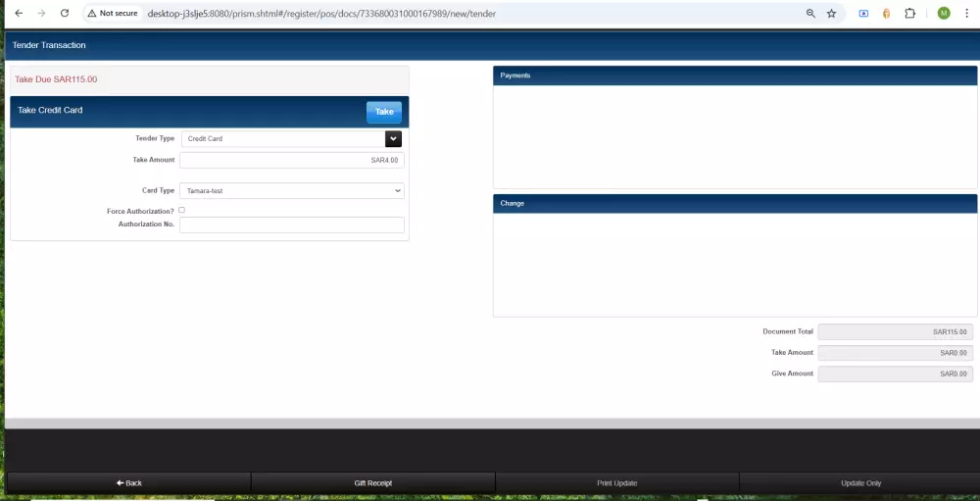Click the Tender Transaction title
The image size is (980, 501).
tap(49, 45)
